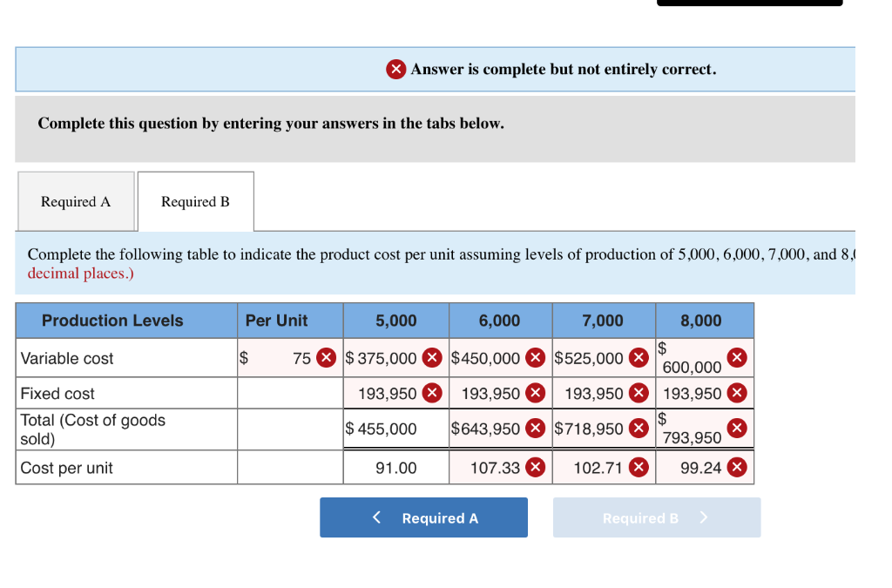Select the 107.33 cost per unit field

[x=501, y=468]
